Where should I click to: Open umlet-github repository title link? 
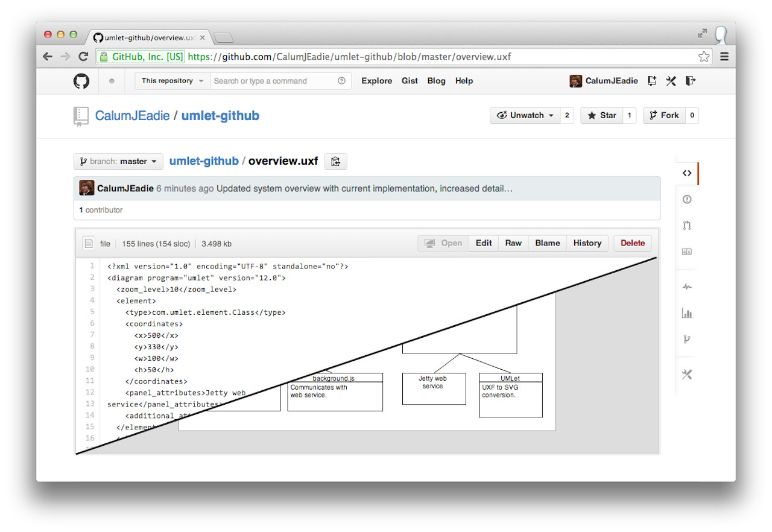220,116
